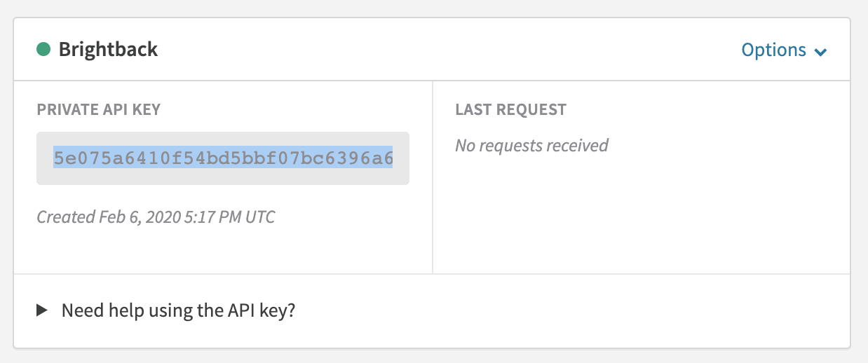
Task: Click the down chevron next to Options
Action: point(821,52)
